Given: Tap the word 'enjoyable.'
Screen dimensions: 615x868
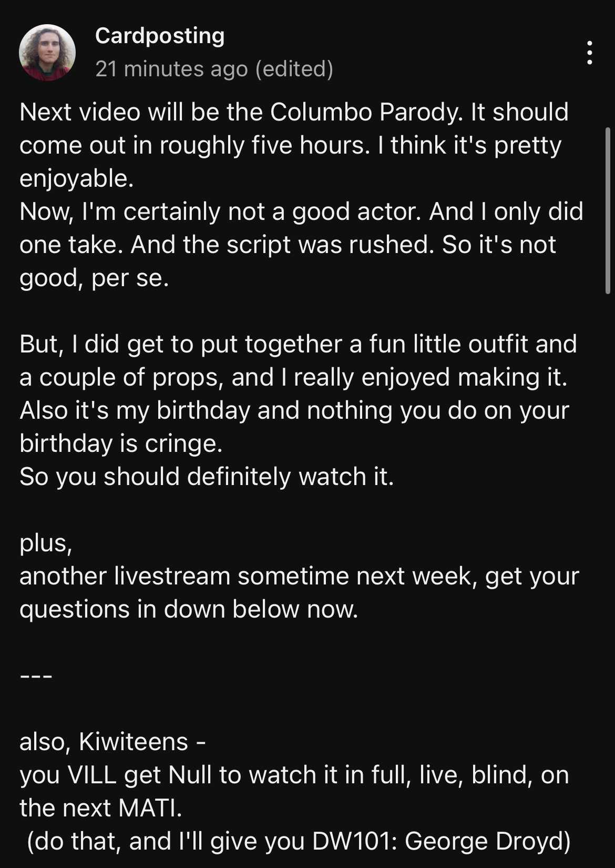Looking at the screenshot, I should pyautogui.click(x=77, y=179).
